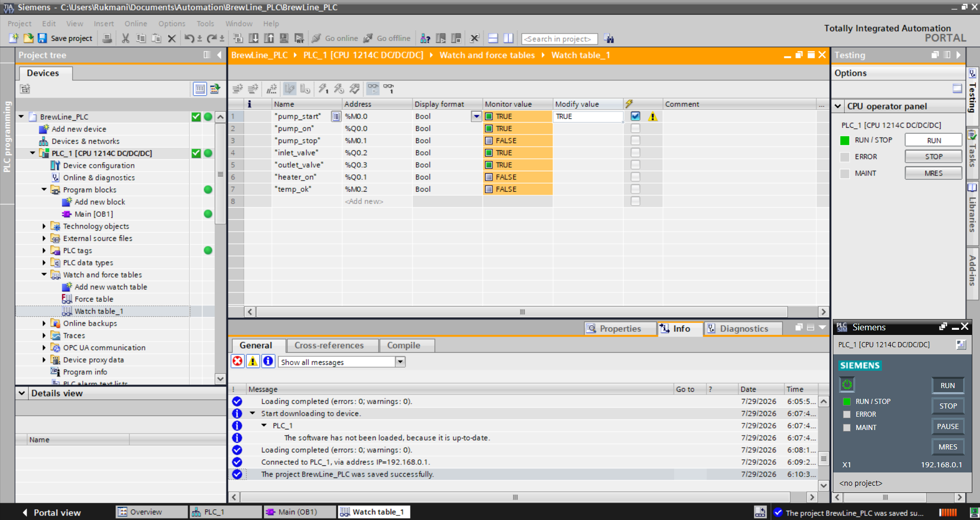980x520 pixels.
Task: Expand the Technology objects node
Action: [44, 226]
